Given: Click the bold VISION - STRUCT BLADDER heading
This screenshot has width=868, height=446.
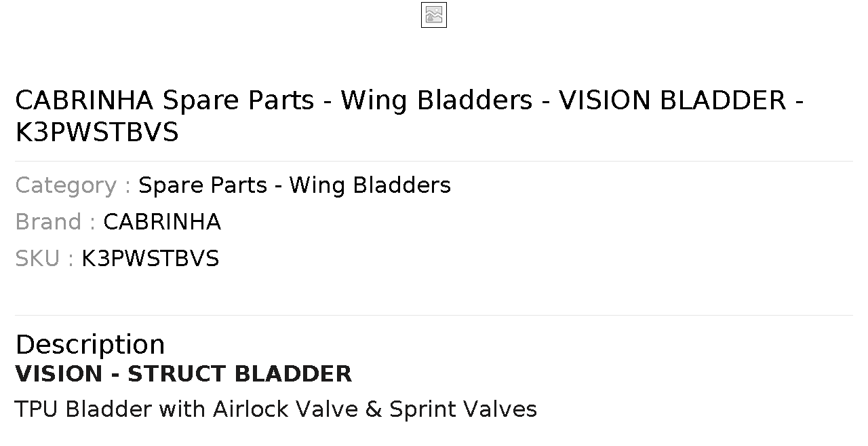Looking at the screenshot, I should [x=184, y=374].
